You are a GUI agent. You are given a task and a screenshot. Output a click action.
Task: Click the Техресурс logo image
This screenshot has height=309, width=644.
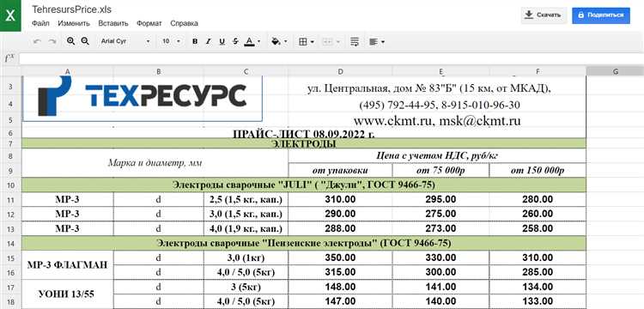(x=142, y=99)
